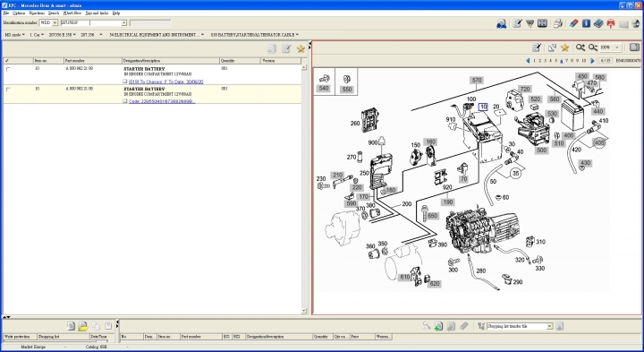Click the printer icon in the toolbar
644x352 pixels.
click(x=557, y=23)
